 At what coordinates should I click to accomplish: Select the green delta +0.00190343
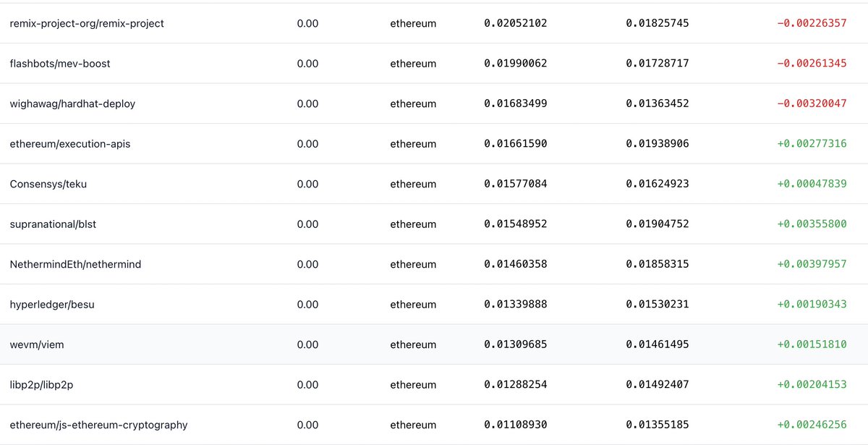point(812,305)
